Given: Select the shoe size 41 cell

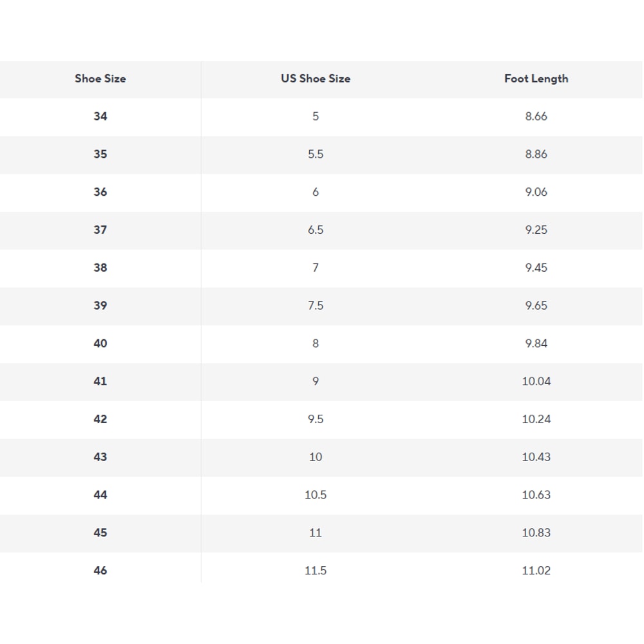Looking at the screenshot, I should (x=100, y=381).
